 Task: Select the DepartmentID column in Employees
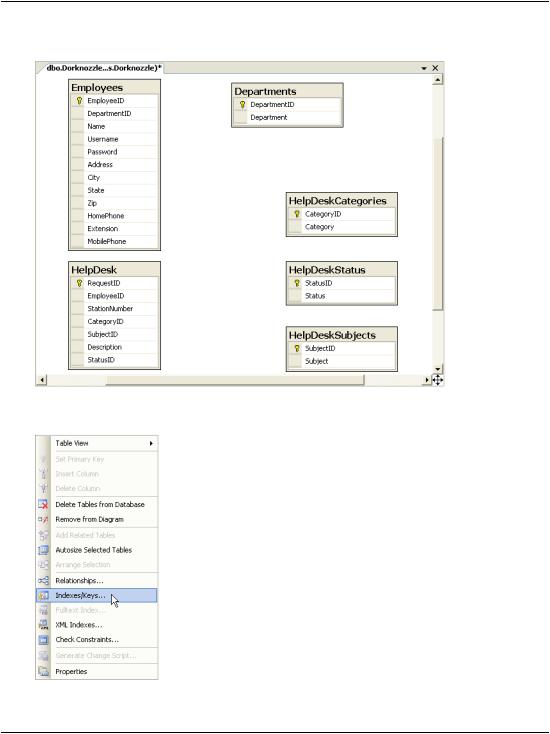click(x=115, y=114)
